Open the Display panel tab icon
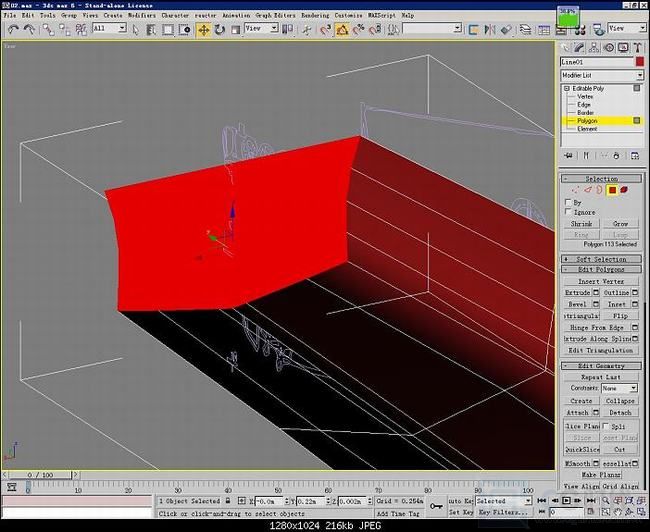Viewport: 650px width, 532px height. pos(623,48)
